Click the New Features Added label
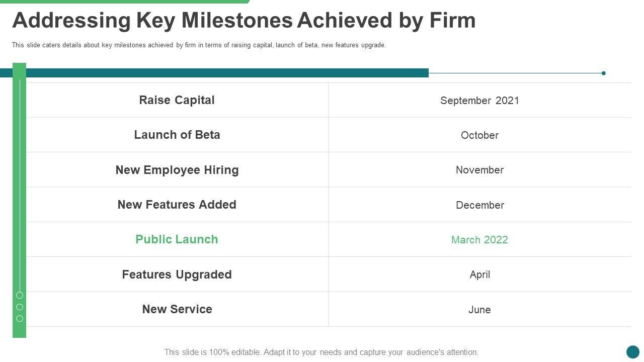This screenshot has width=644, height=362. tap(177, 205)
